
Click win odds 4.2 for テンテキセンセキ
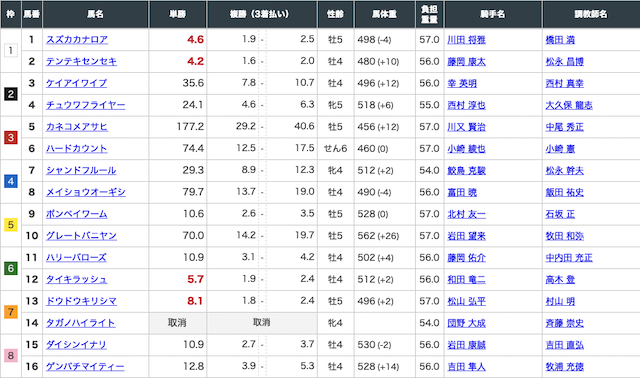tap(195, 61)
